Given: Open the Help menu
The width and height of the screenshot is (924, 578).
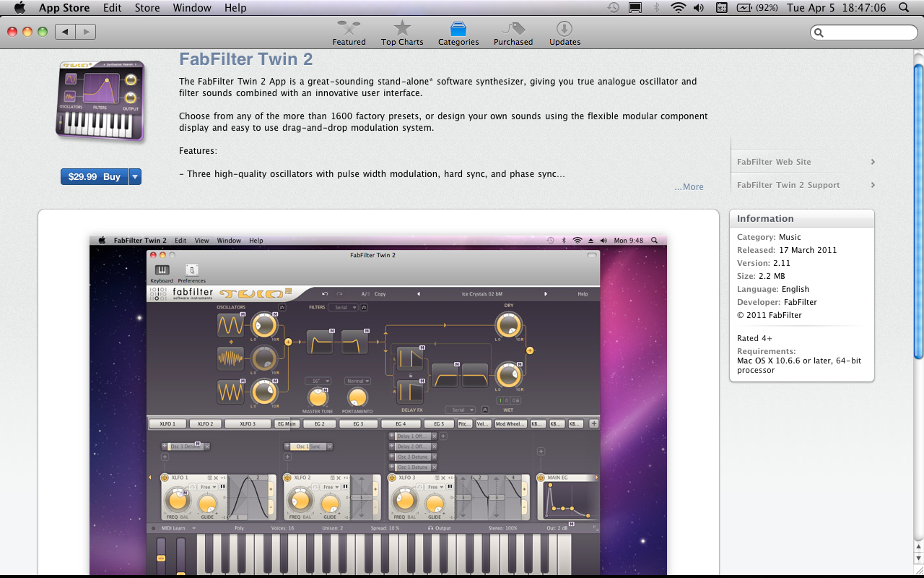Looking at the screenshot, I should pos(235,8).
